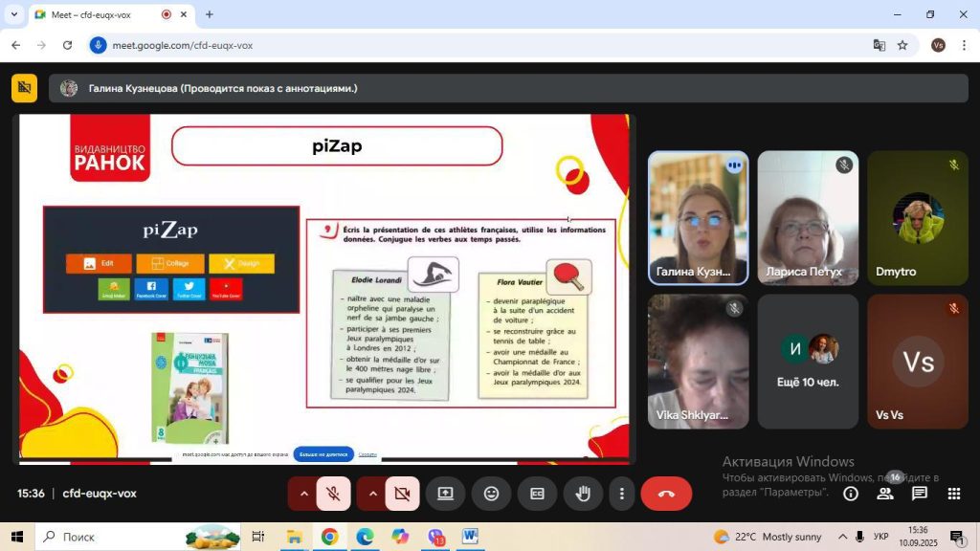Show the people list with 16 participants
Viewport: 980px width, 551px height.
885,494
